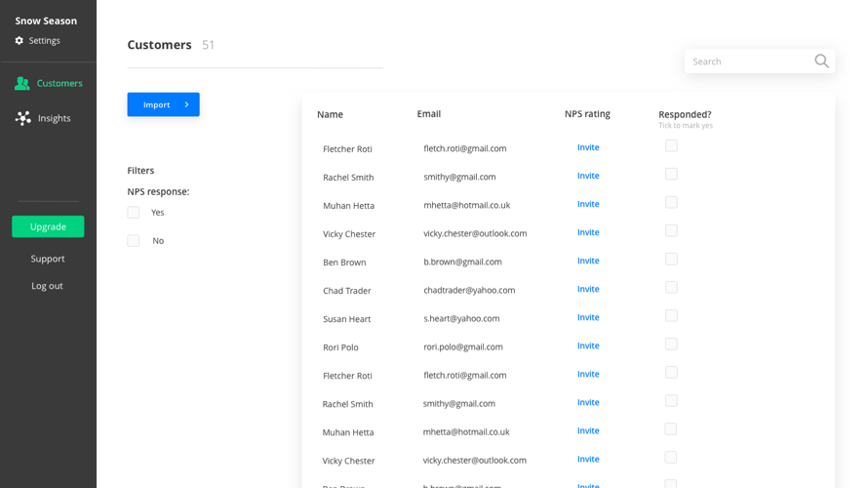868x488 pixels.
Task: Click the Settings gear icon
Action: point(20,41)
